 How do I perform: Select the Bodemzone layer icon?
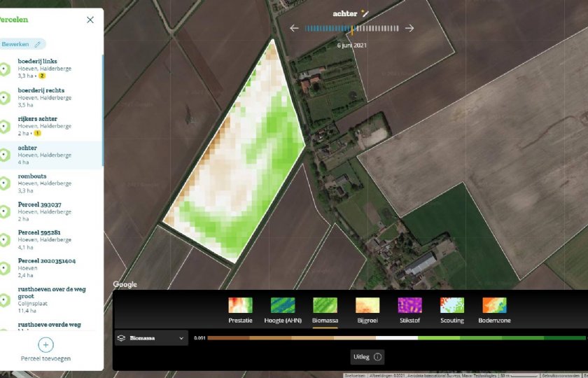point(494,305)
